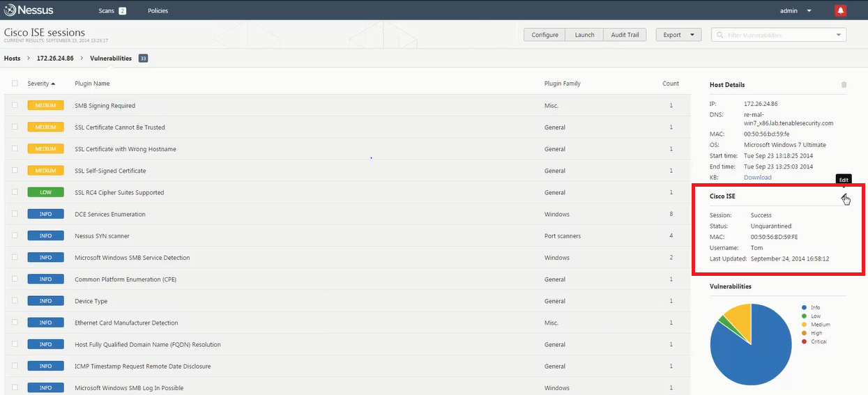Click the High orange legend swatch
The width and height of the screenshot is (868, 395).
805,333
